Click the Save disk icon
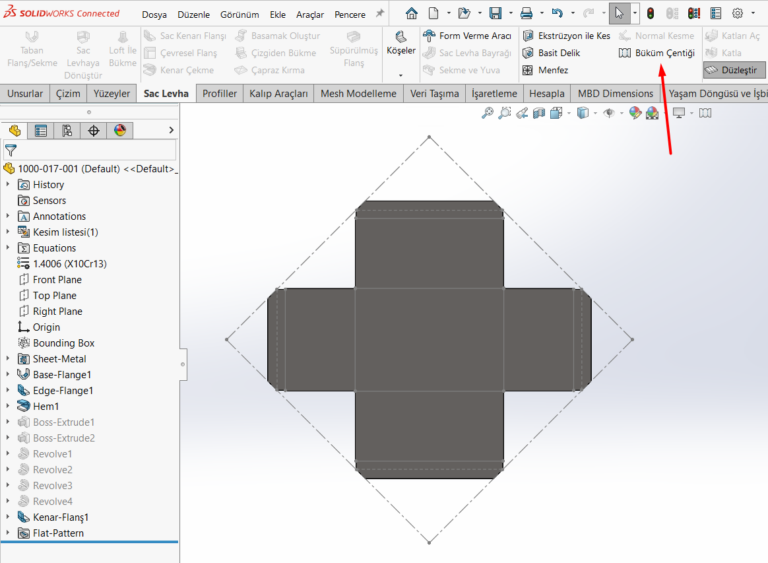The height and width of the screenshot is (563, 768). pyautogui.click(x=495, y=14)
